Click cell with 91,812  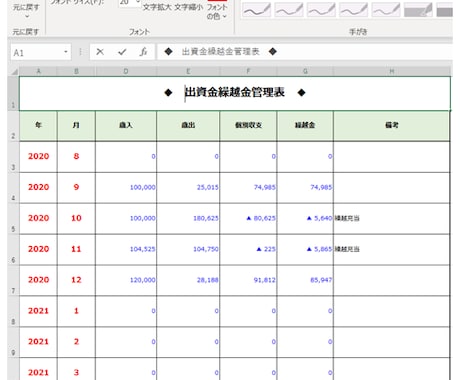coord(248,280)
